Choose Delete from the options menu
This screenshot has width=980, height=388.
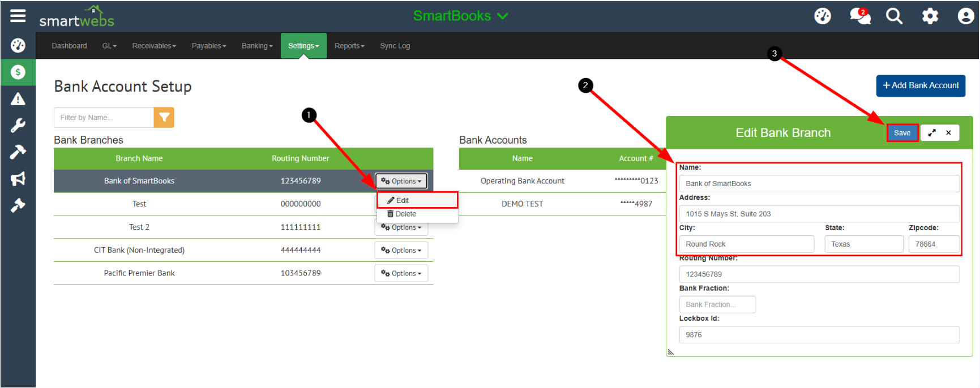(x=417, y=214)
